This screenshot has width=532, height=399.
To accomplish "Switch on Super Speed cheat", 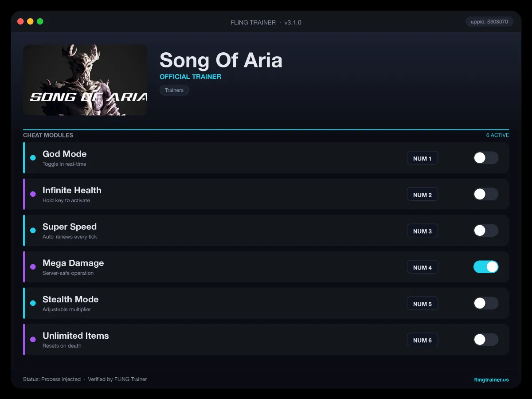I will pyautogui.click(x=486, y=231).
